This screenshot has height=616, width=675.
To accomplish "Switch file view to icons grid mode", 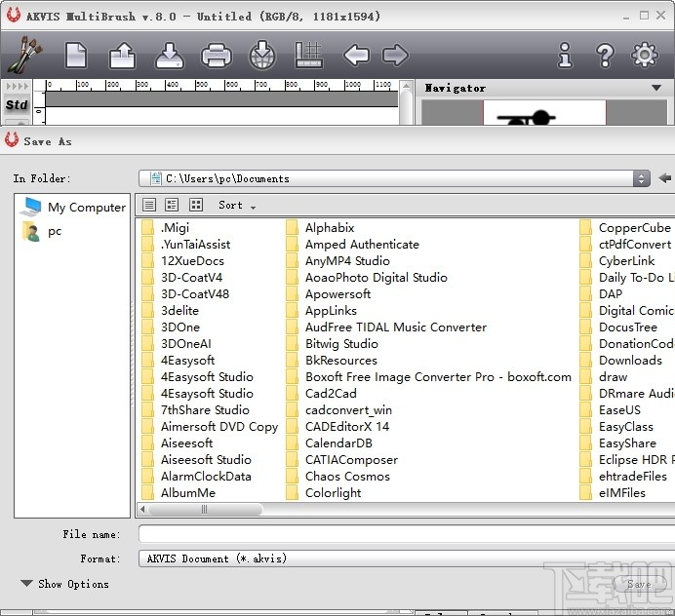I will [x=196, y=205].
